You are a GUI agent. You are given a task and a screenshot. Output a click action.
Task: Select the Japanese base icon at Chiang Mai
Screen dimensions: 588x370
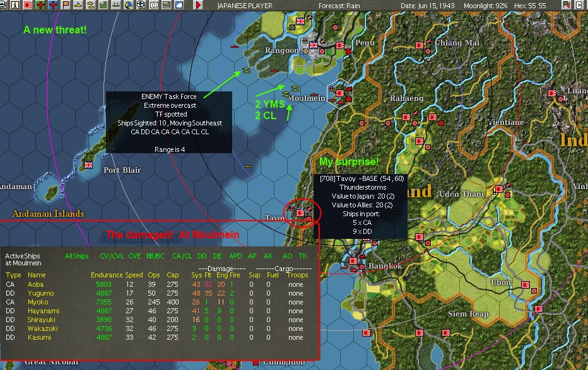(x=420, y=45)
